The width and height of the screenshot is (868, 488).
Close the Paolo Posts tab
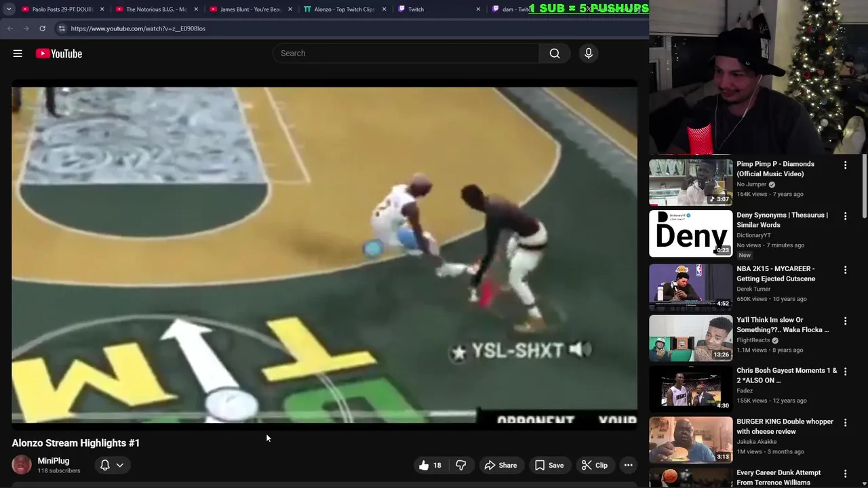pos(102,9)
